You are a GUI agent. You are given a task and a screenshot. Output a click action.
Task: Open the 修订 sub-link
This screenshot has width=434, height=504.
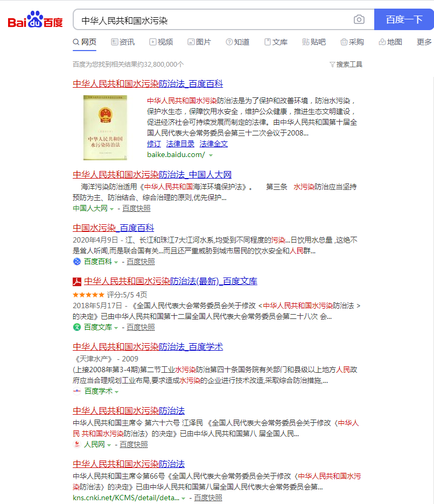[x=154, y=144]
